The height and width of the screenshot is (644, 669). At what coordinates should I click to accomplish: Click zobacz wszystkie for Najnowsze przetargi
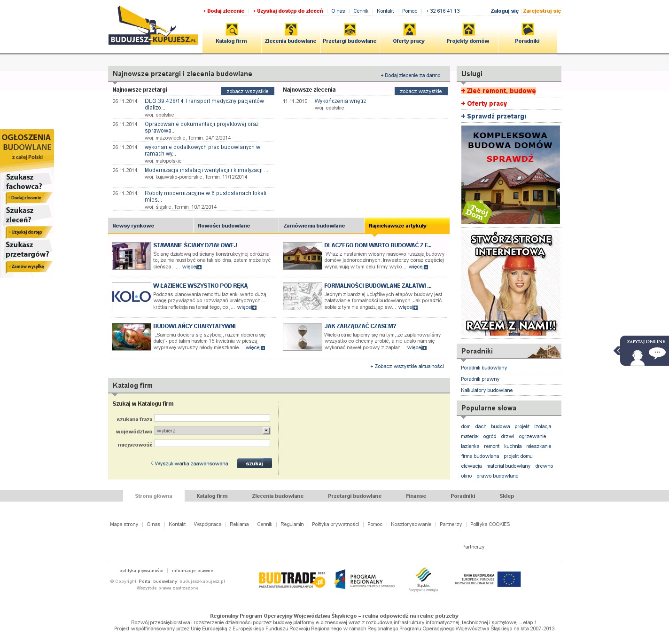pos(248,91)
